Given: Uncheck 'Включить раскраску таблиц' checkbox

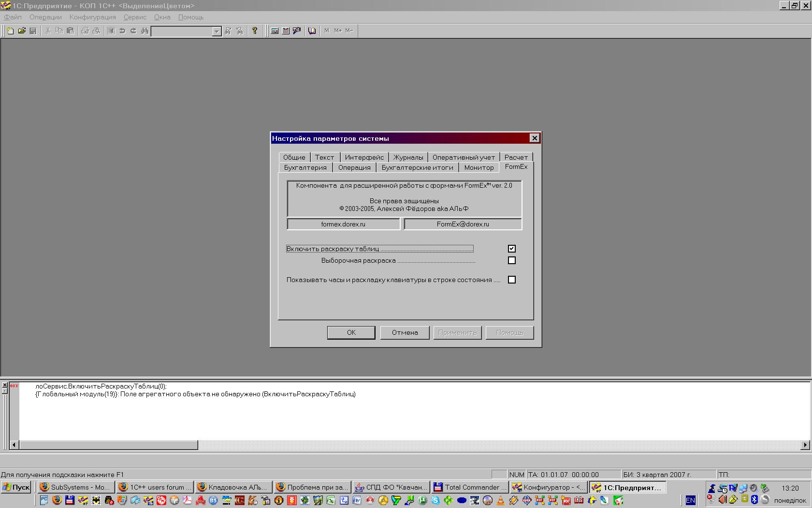Looking at the screenshot, I should click(512, 249).
